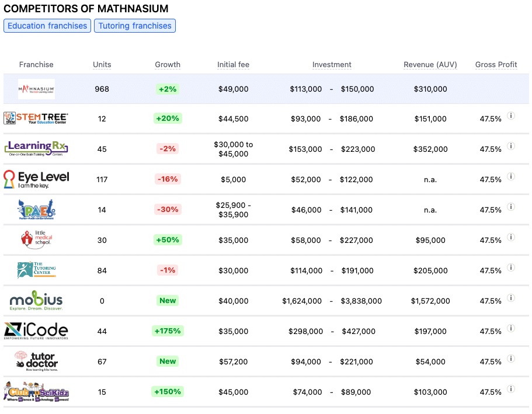
Task: Click the $103,000 revenue value
Action: click(x=430, y=392)
